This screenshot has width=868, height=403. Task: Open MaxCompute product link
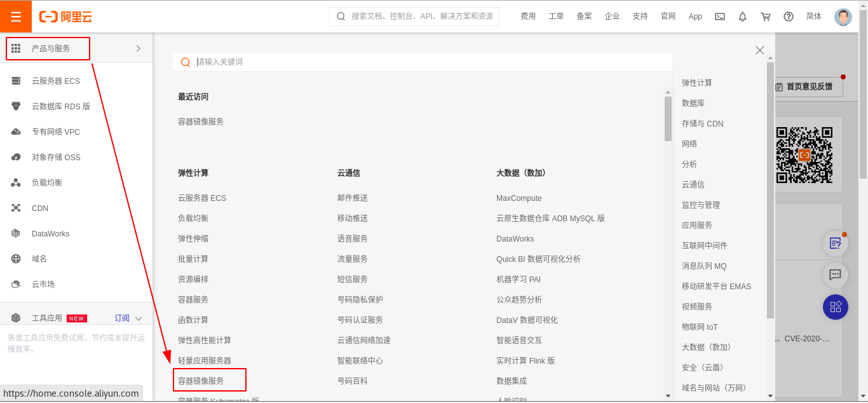(519, 198)
